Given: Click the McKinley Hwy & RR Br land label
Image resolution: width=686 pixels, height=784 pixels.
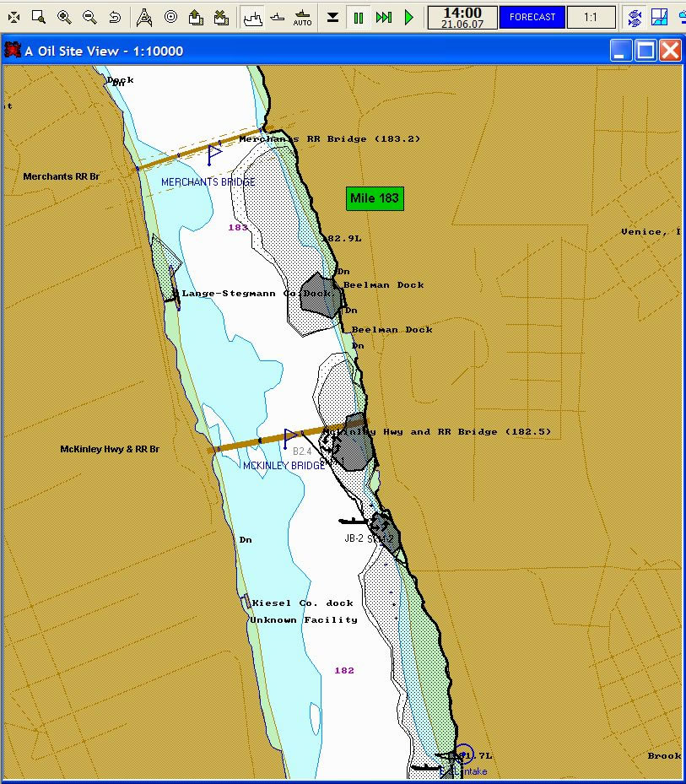Looking at the screenshot, I should coord(110,449).
